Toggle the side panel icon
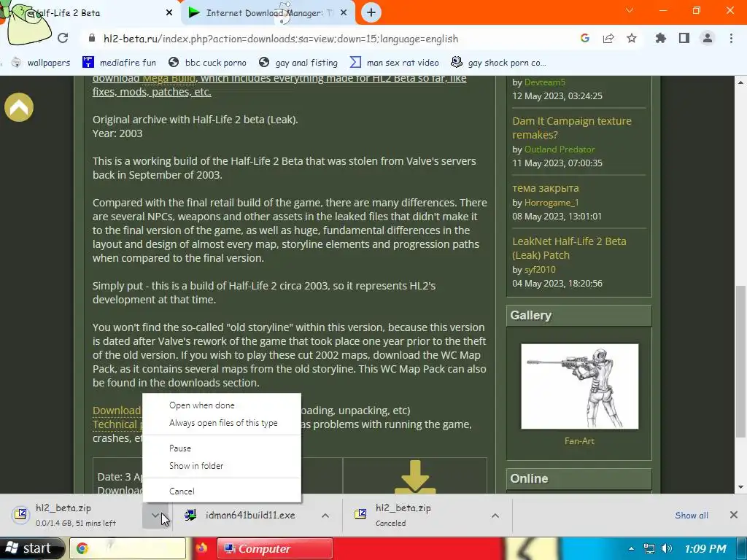 [684, 38]
